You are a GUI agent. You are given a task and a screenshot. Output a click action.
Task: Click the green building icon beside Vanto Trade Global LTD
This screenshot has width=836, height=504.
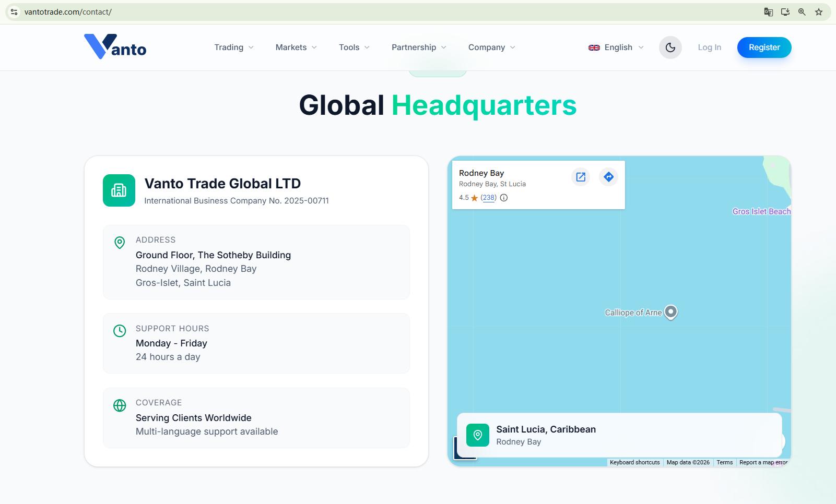pyautogui.click(x=119, y=190)
